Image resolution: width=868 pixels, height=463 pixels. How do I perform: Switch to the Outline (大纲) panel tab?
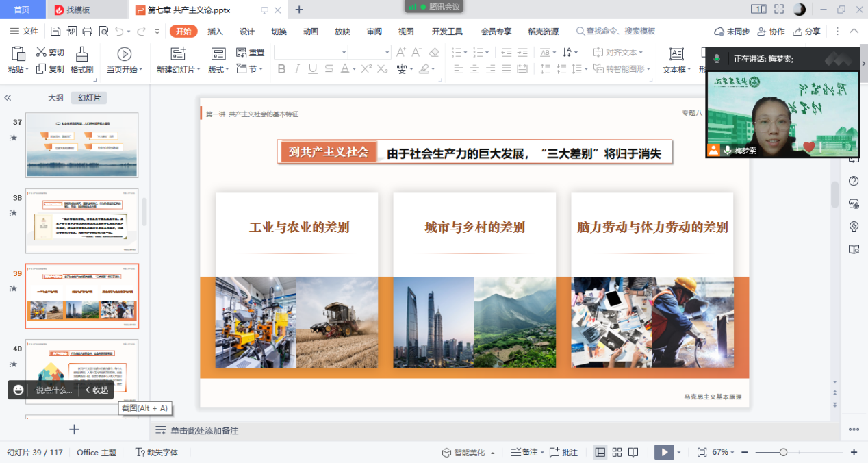[55, 98]
